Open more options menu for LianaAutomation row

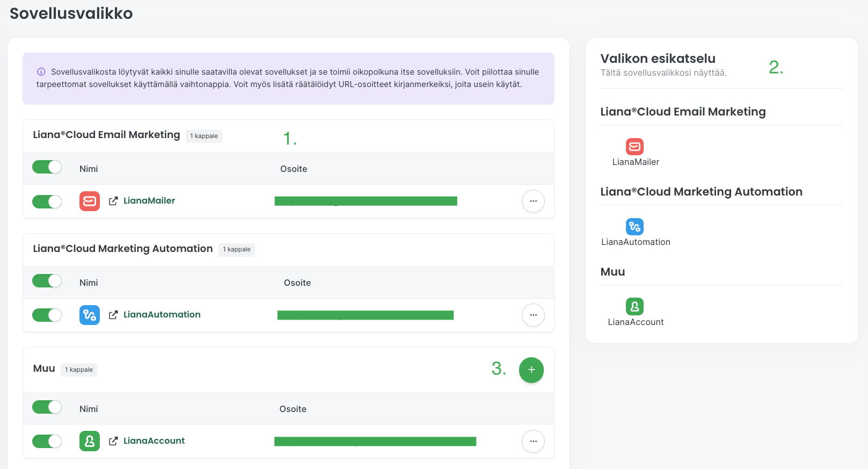pos(533,315)
